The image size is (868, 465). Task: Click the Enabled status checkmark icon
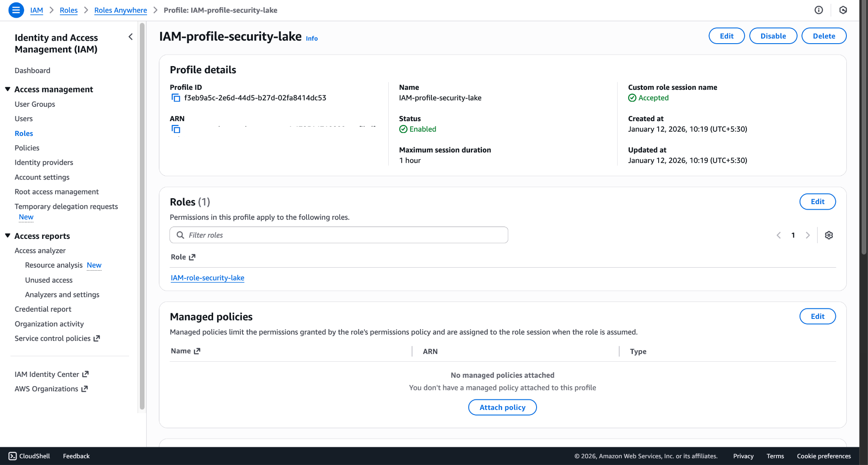[x=403, y=129]
